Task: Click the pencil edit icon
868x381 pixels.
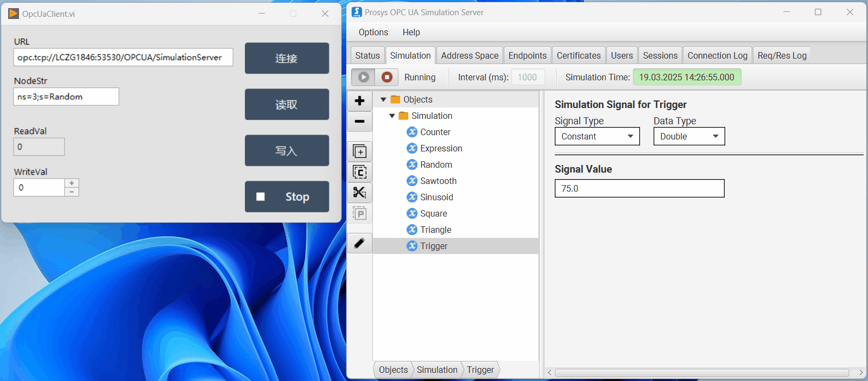Action: click(359, 243)
